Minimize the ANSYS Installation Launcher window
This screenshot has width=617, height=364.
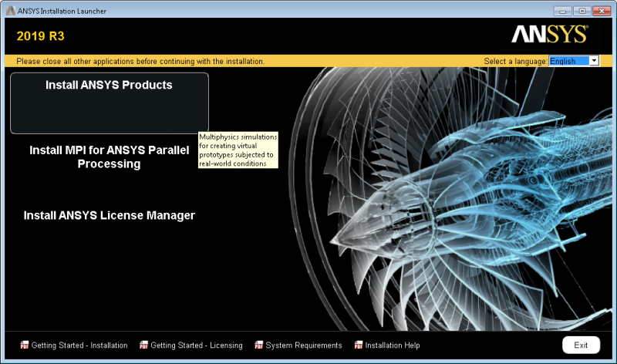click(x=563, y=11)
